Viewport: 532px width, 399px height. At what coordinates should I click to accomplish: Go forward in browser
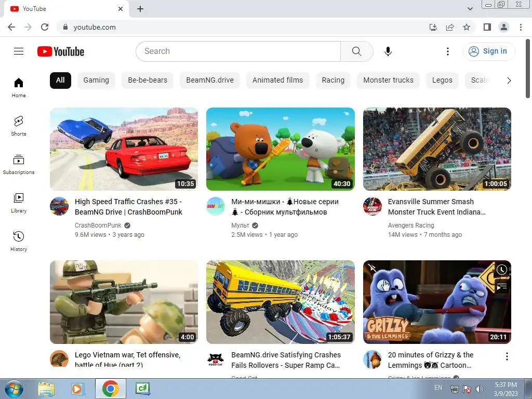pyautogui.click(x=28, y=27)
